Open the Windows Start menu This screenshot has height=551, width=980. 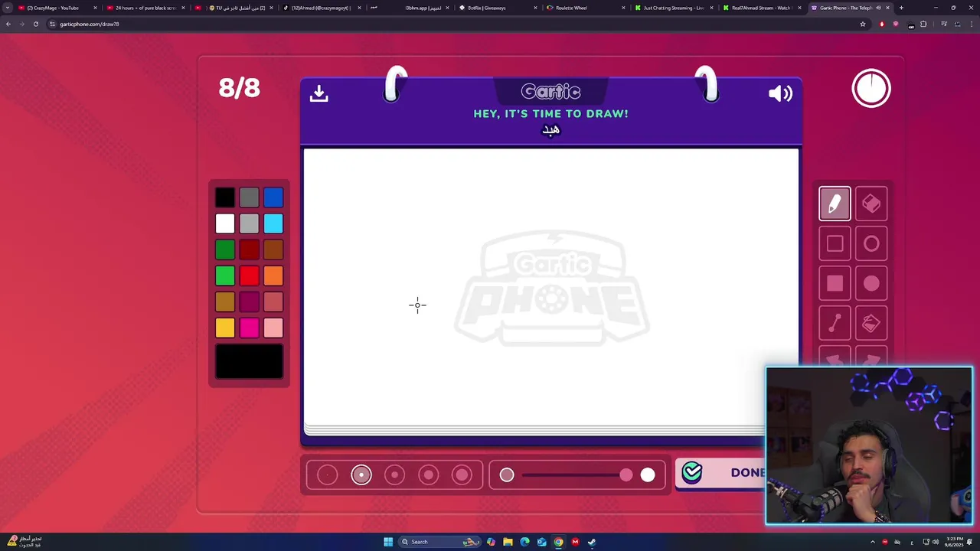388,542
